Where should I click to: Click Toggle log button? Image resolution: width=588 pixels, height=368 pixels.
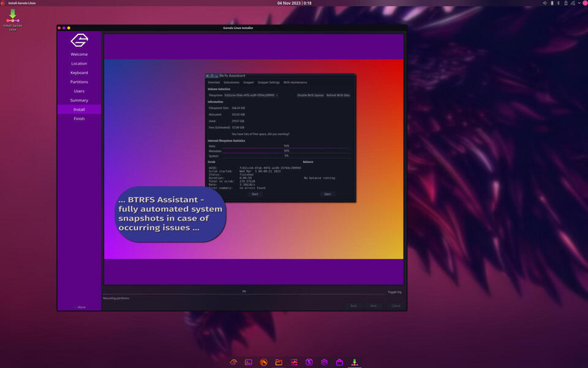pyautogui.click(x=394, y=292)
